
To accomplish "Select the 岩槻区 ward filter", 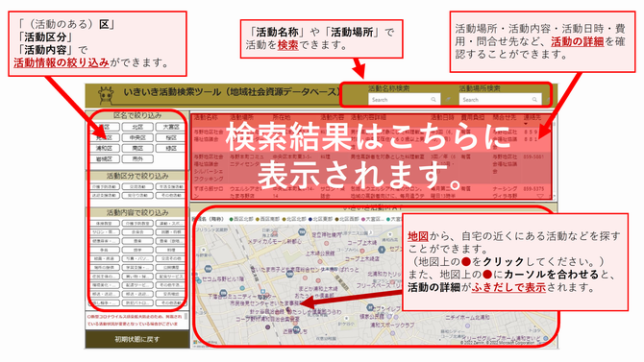I will (105, 158).
